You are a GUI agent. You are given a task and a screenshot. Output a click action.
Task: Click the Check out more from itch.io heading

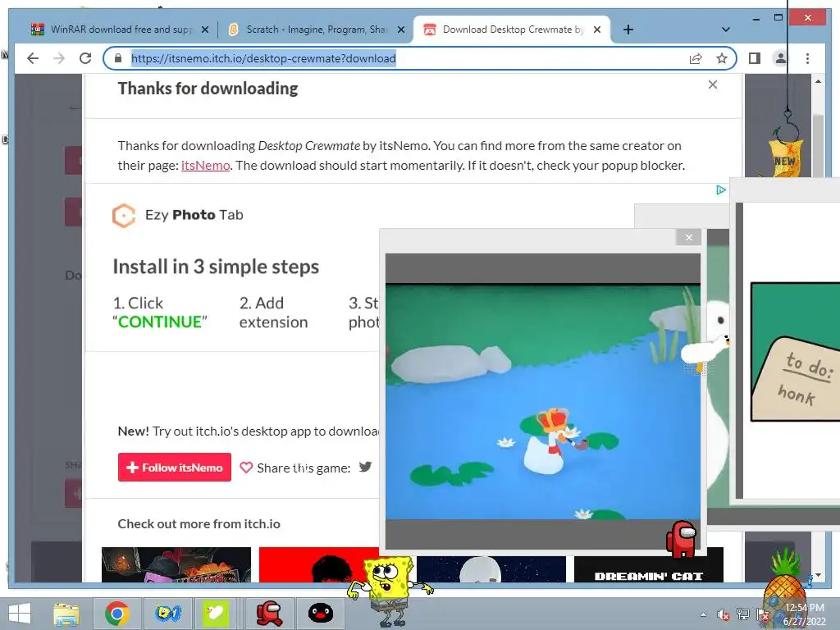(199, 524)
